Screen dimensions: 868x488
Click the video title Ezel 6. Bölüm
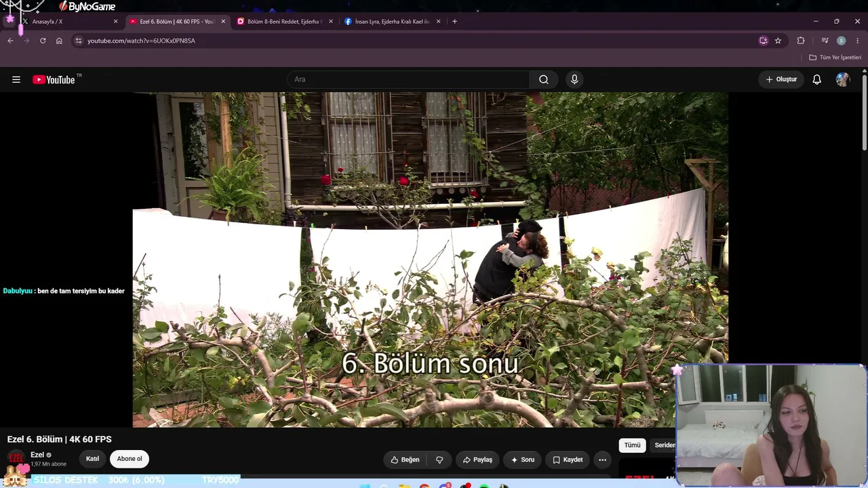[x=60, y=439]
